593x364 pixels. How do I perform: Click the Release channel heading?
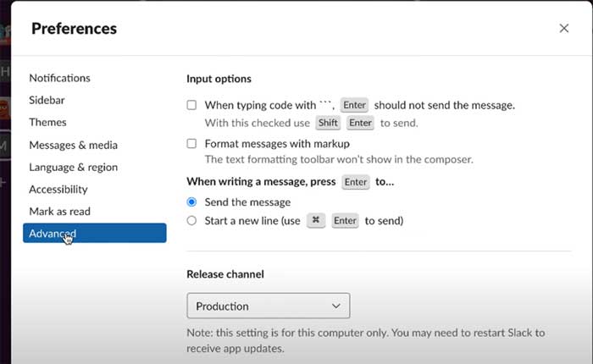(x=225, y=274)
